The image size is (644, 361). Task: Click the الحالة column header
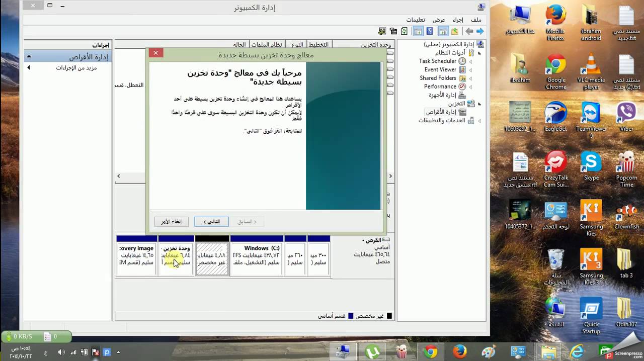pyautogui.click(x=239, y=44)
